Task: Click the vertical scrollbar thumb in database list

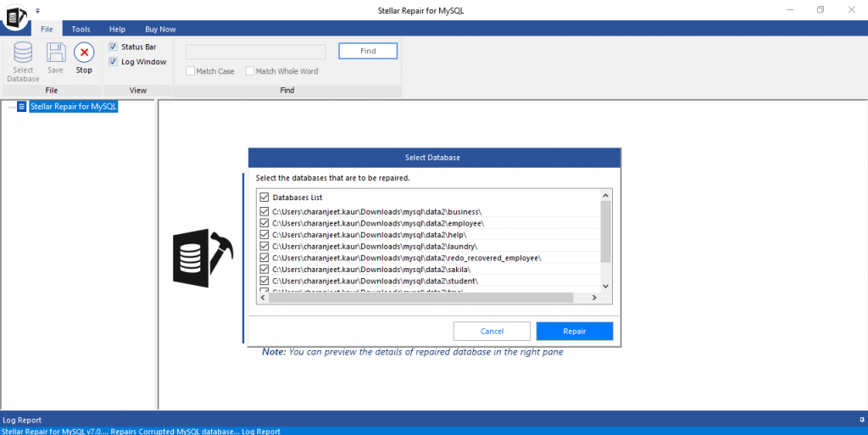Action: (x=605, y=231)
